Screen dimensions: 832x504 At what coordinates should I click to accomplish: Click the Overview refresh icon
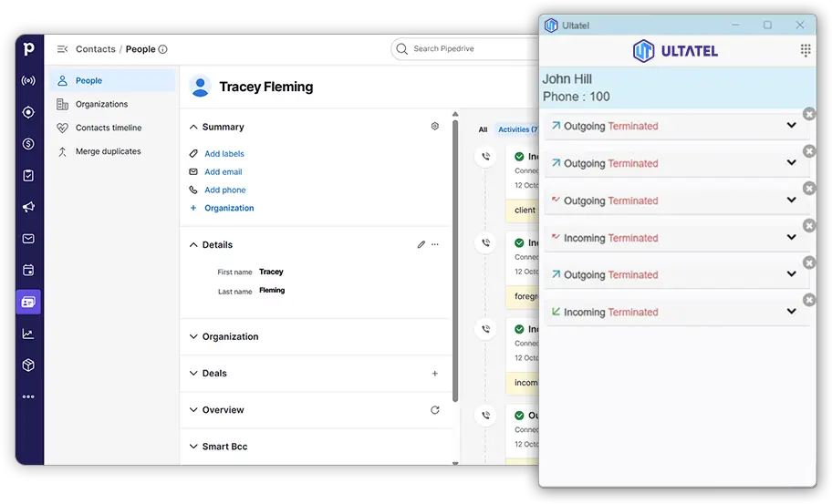434,410
